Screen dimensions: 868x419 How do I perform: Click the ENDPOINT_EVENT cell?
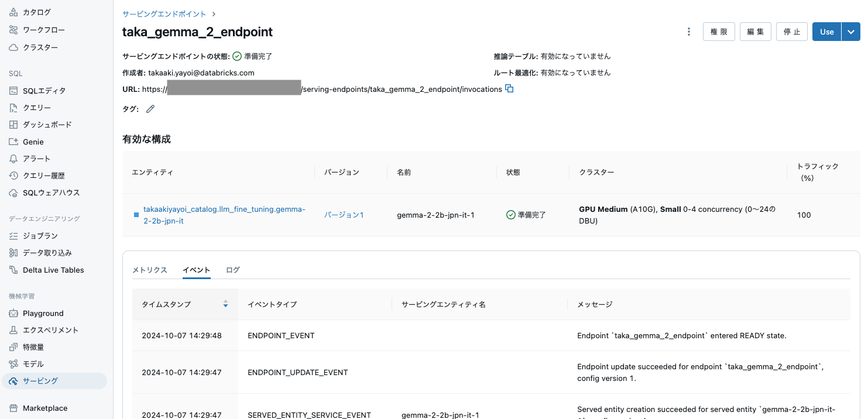pos(281,335)
